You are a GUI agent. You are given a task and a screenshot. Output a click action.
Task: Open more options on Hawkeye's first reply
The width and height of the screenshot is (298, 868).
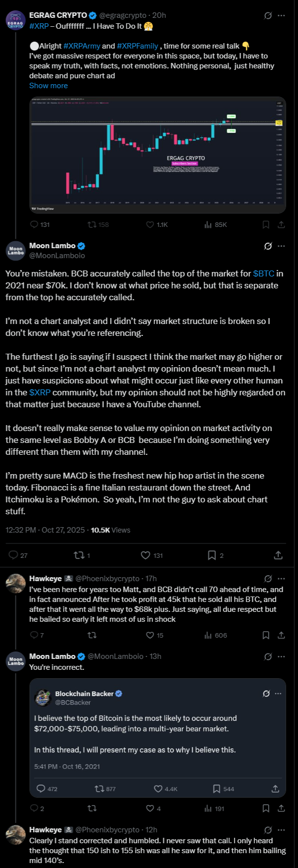[281, 578]
